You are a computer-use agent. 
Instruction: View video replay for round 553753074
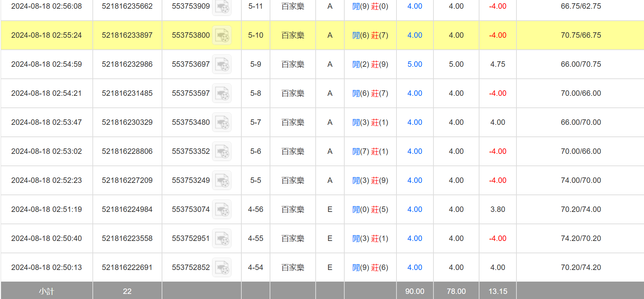tap(222, 210)
